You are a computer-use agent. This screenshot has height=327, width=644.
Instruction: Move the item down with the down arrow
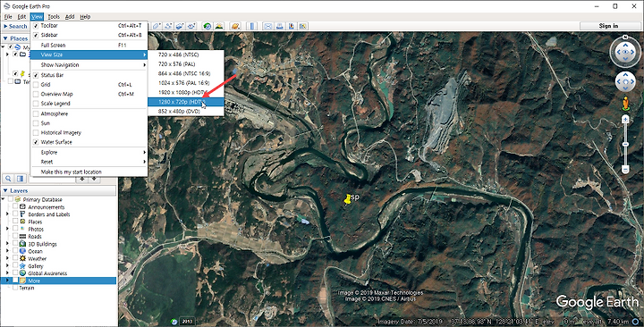[x=94, y=180]
